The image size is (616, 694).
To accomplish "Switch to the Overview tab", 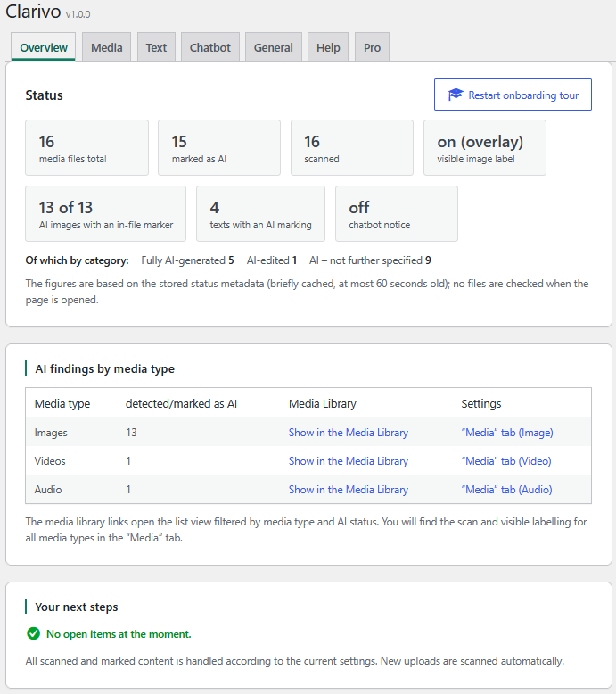I will point(44,47).
